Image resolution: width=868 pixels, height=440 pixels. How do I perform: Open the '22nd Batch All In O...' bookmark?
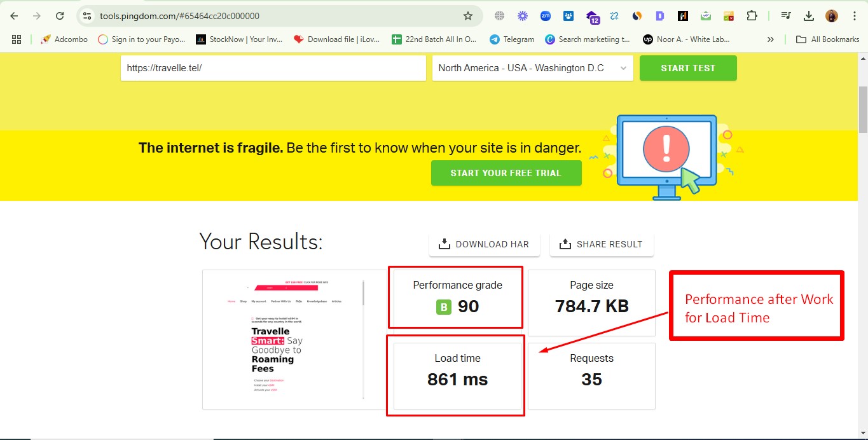pos(434,39)
